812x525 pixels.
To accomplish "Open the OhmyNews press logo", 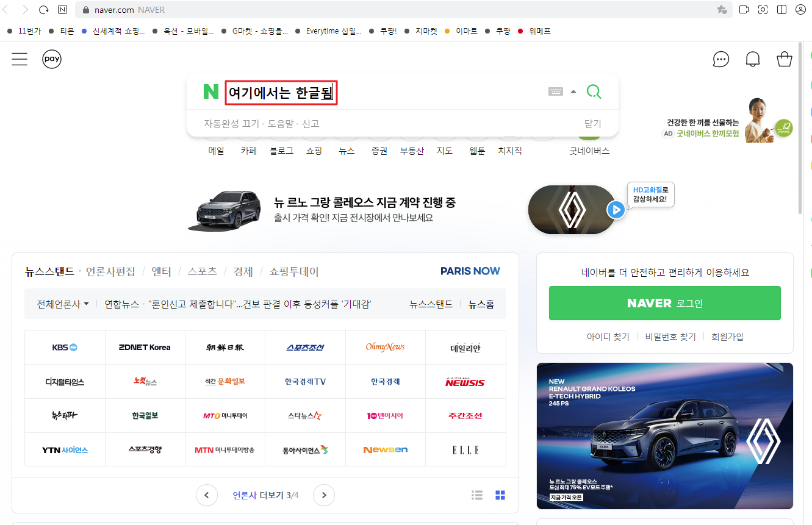I will point(386,348).
